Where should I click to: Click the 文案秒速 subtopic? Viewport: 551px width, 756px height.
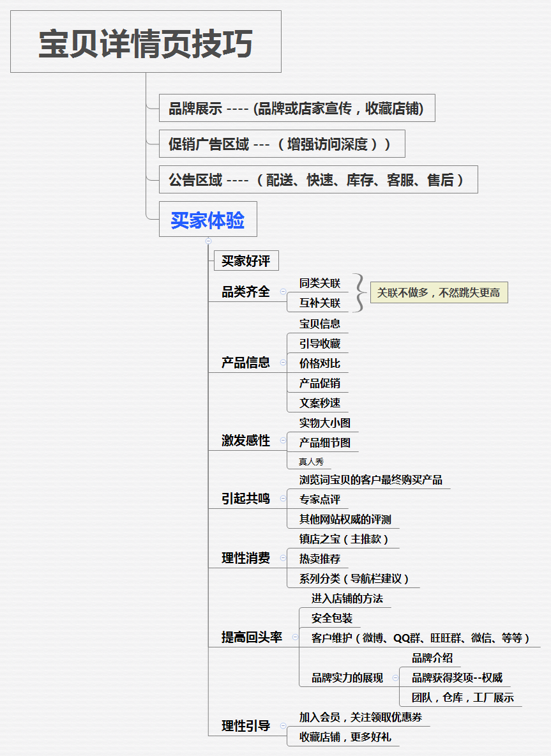[320, 403]
